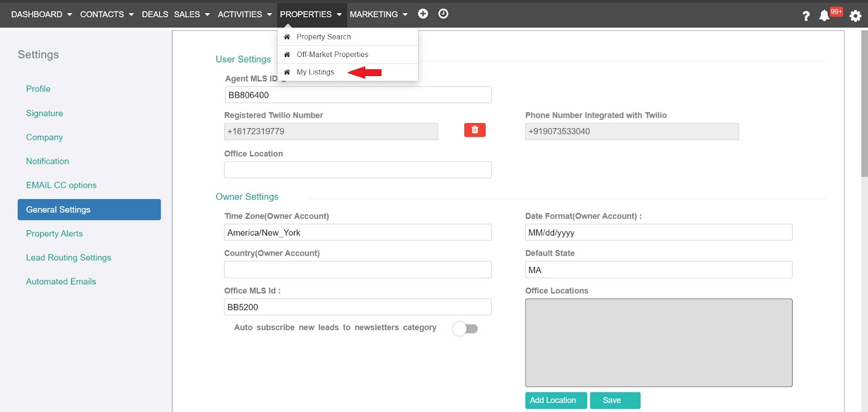
Task: Open the Lead Routing Settings link
Action: pos(68,257)
